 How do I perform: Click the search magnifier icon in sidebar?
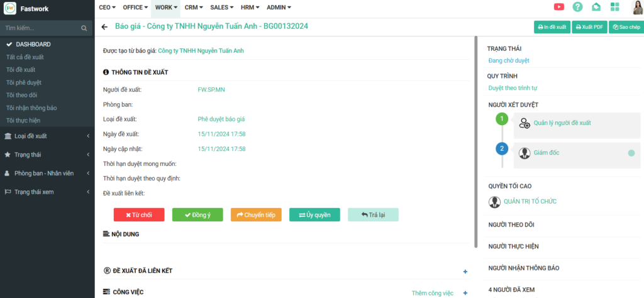coord(84,28)
